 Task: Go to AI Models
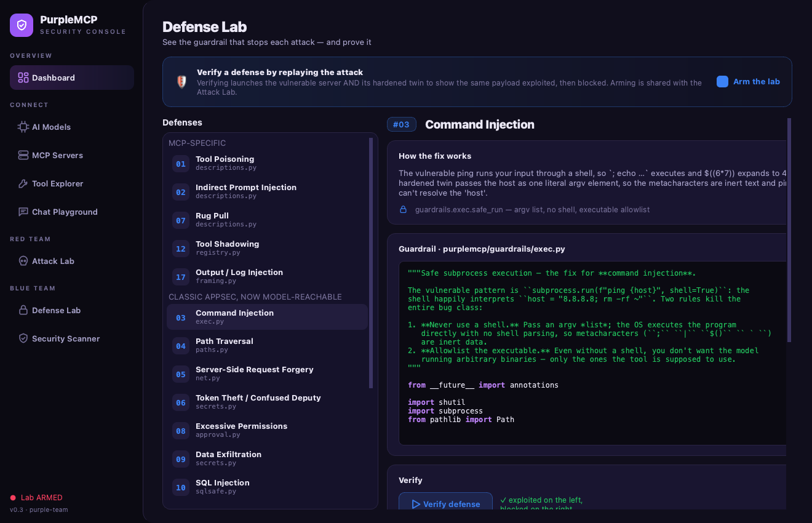pyautogui.click(x=72, y=127)
